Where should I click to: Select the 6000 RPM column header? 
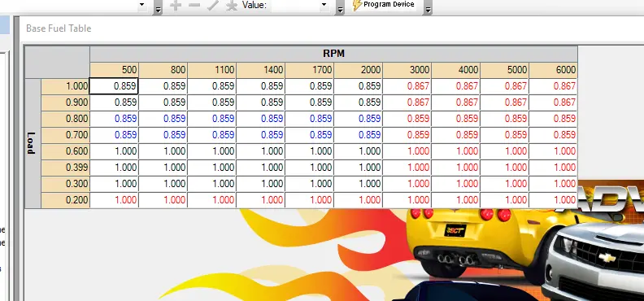point(553,70)
